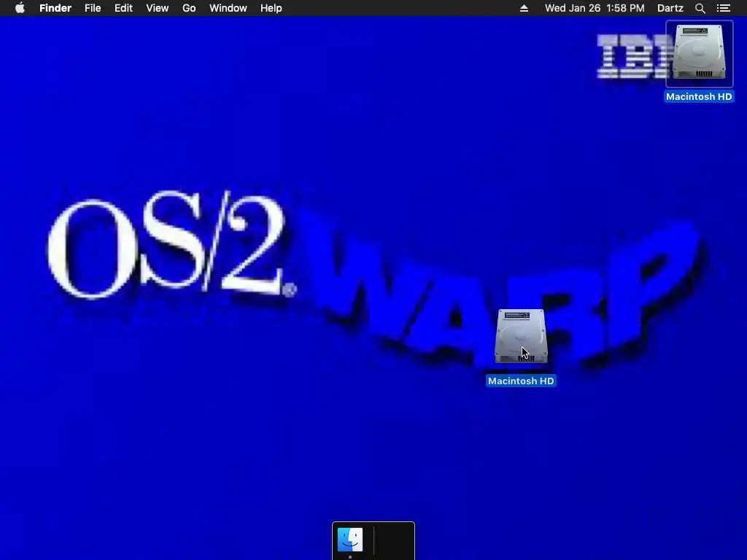Open the View menu
The height and width of the screenshot is (560, 747).
[x=158, y=8]
